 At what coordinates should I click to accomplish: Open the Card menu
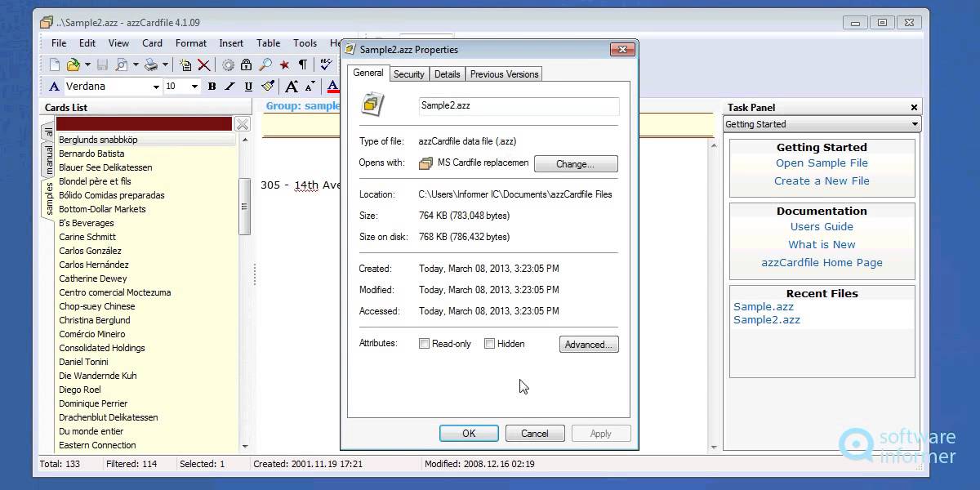click(x=152, y=43)
